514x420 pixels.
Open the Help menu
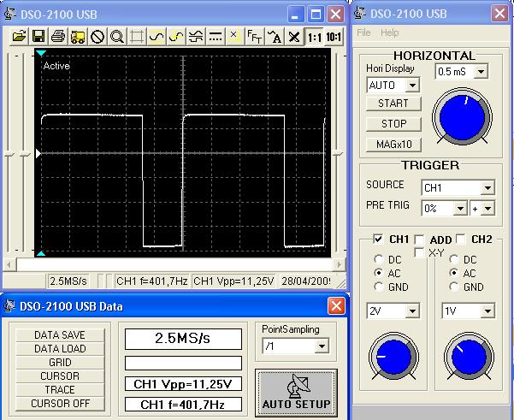(390, 33)
